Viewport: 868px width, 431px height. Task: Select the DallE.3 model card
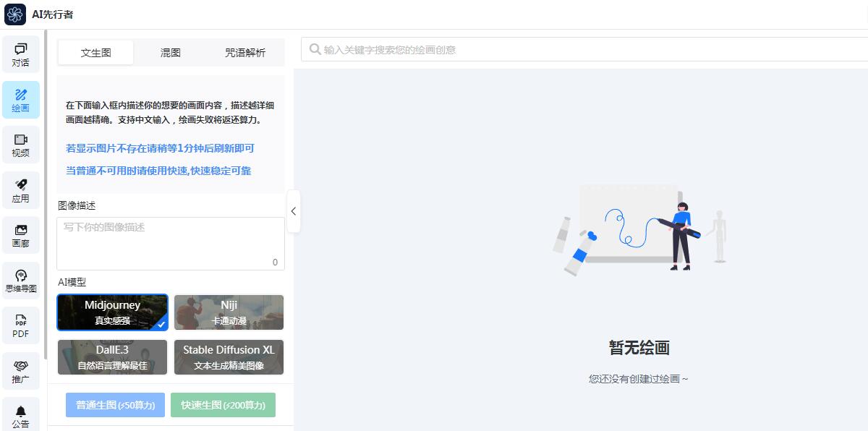click(x=112, y=357)
